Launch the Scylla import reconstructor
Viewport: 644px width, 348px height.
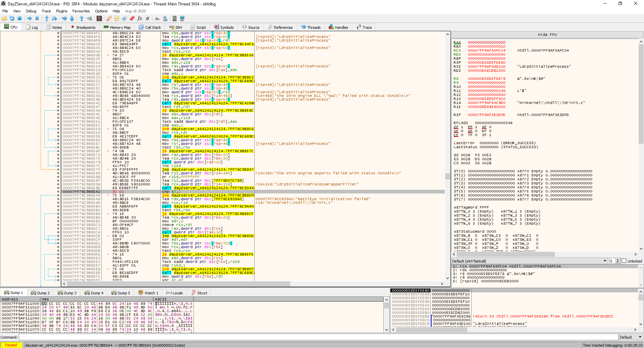(x=99, y=18)
